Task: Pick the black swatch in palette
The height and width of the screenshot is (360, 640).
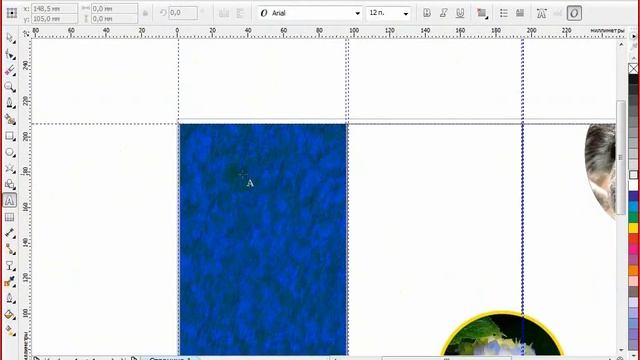Action: (633, 79)
